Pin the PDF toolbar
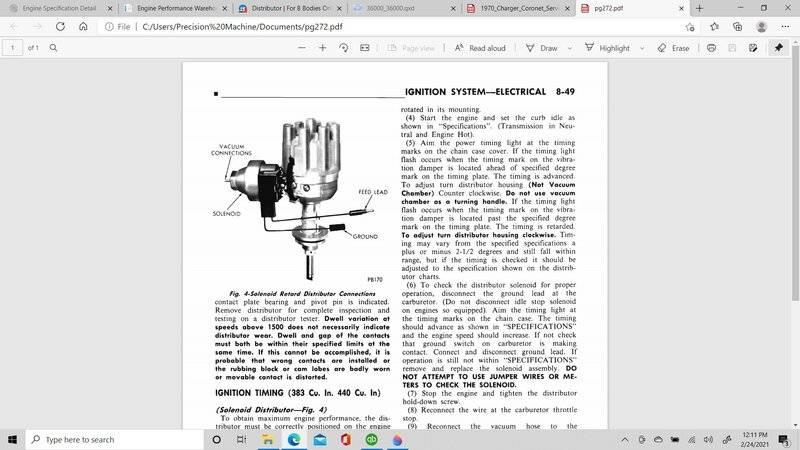Viewport: 800px width, 450px height. pos(779,47)
